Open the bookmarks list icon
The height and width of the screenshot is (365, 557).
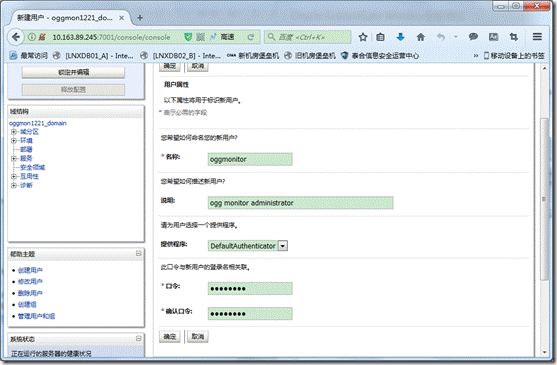click(x=380, y=37)
